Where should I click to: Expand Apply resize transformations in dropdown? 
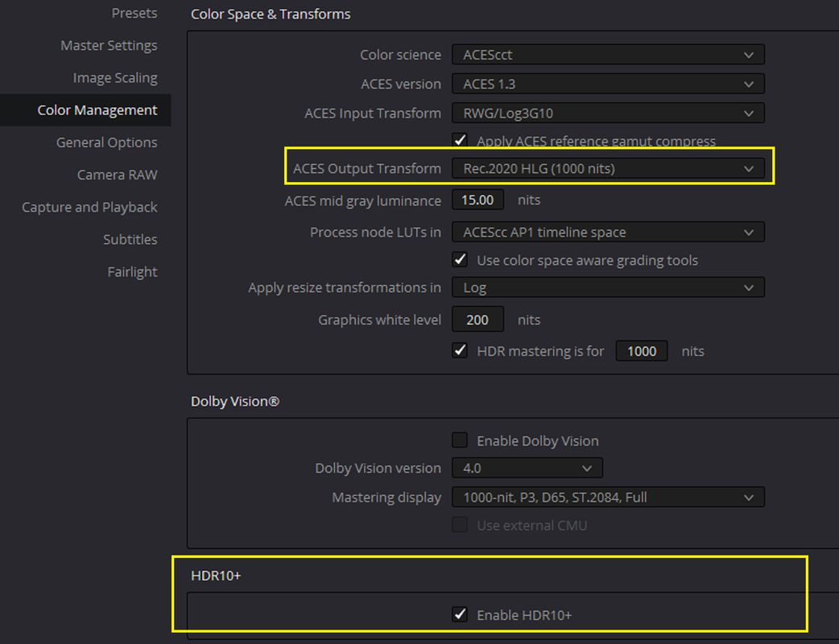tap(608, 287)
